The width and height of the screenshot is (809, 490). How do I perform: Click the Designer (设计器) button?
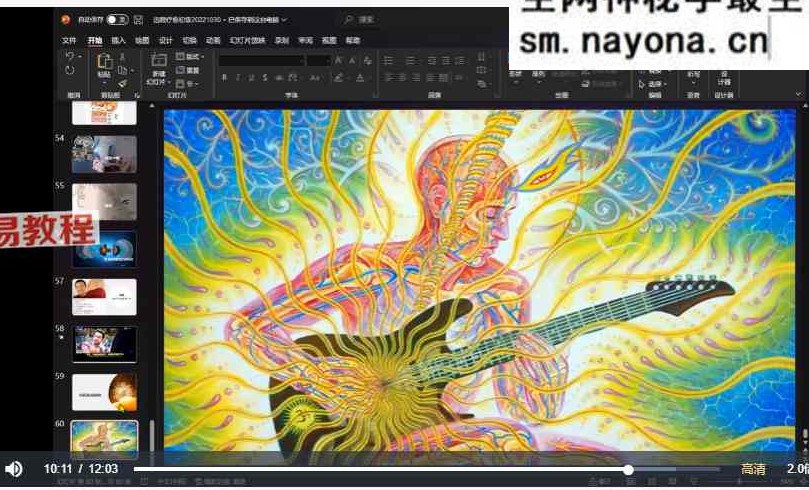coord(724,77)
